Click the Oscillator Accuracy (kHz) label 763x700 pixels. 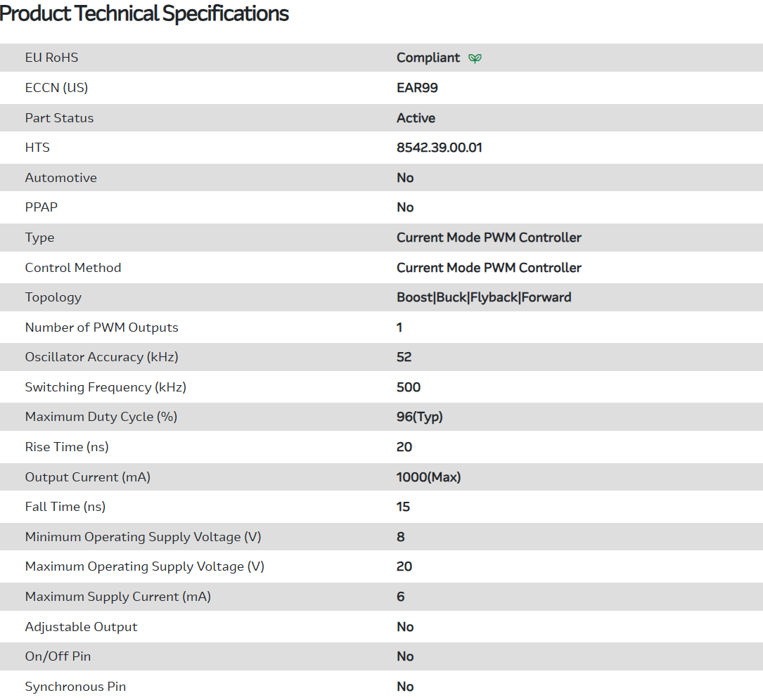click(101, 357)
